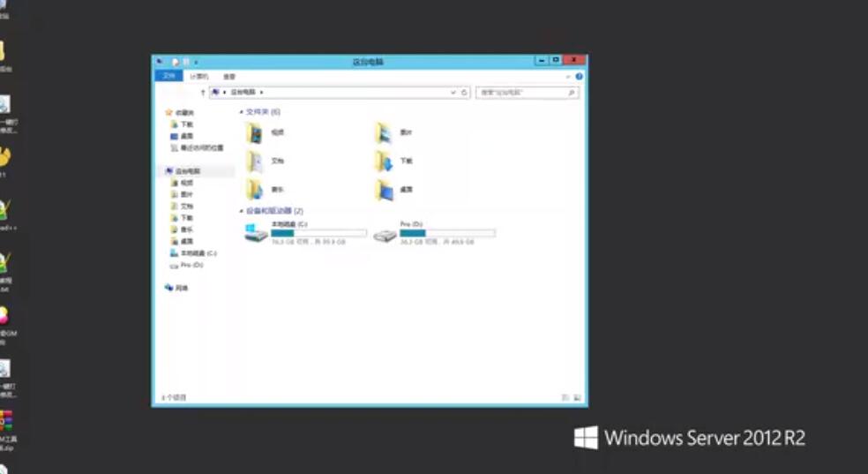Open the 文档 (Documents) folder icon
This screenshot has width=868, height=474.
tap(255, 161)
